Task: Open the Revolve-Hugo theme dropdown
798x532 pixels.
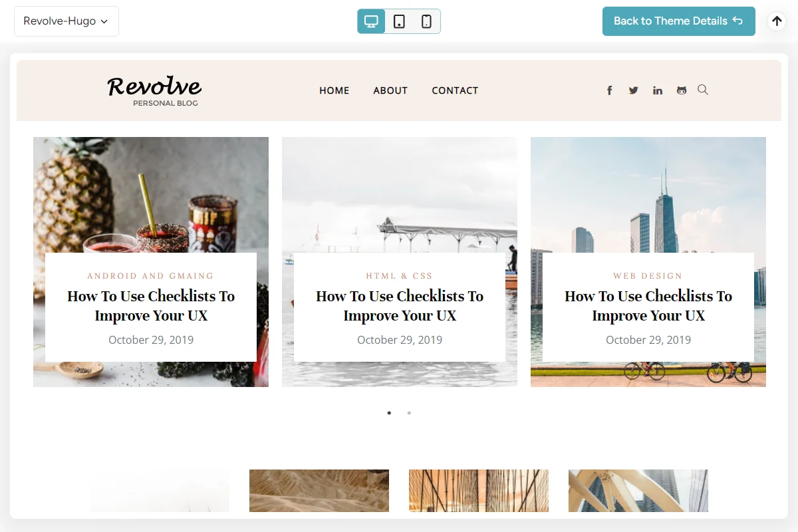Action: tap(66, 21)
